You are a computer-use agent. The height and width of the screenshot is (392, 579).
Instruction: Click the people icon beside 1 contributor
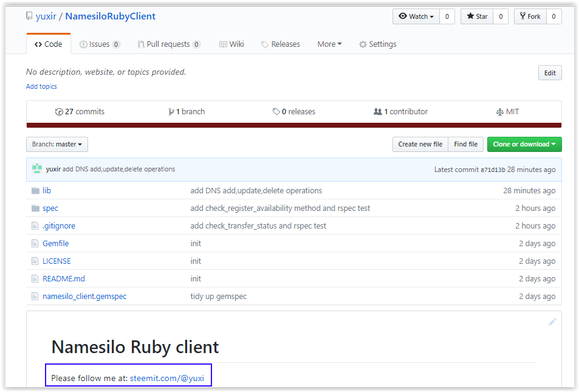click(x=378, y=112)
